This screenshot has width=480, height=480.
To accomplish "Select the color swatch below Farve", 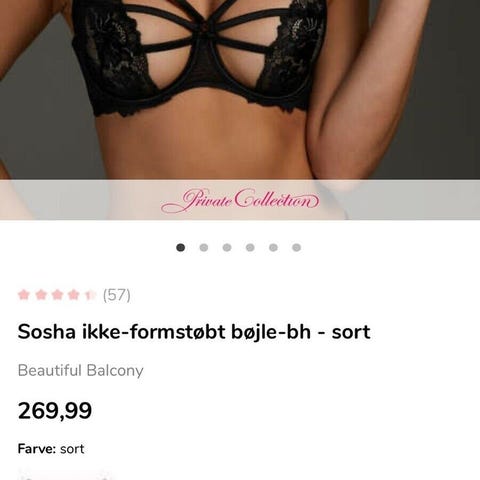I will [x=65, y=475].
